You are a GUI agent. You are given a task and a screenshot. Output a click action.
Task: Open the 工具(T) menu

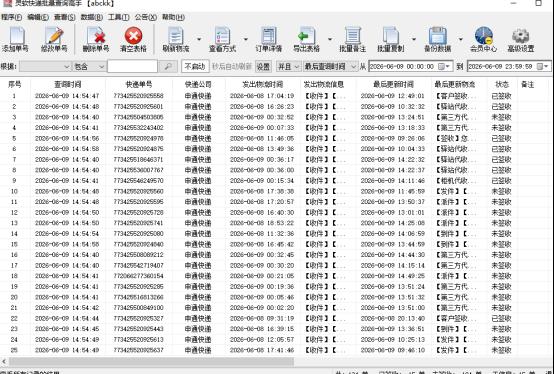click(118, 17)
